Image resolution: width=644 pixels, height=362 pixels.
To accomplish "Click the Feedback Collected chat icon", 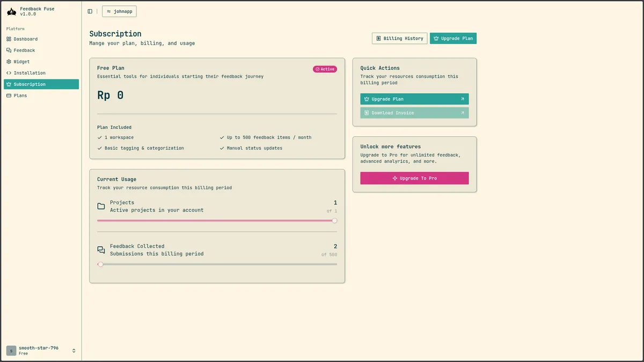I will [100, 249].
